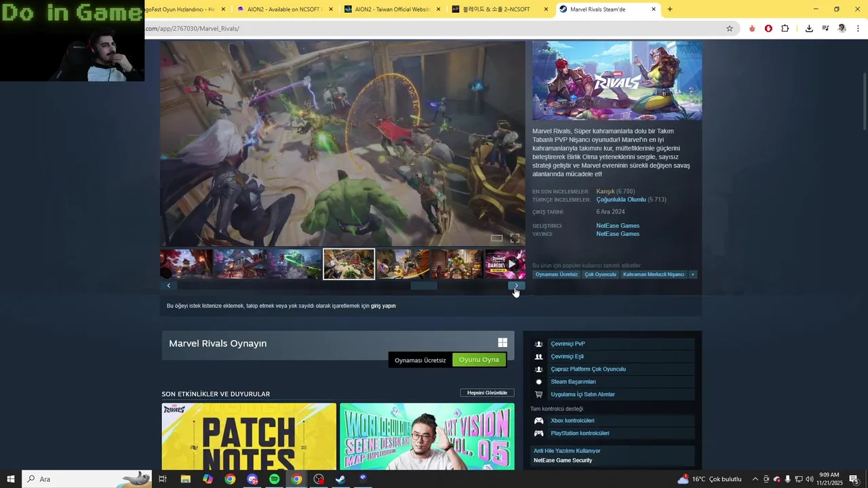Open File Explorer from the taskbar

pyautogui.click(x=185, y=479)
